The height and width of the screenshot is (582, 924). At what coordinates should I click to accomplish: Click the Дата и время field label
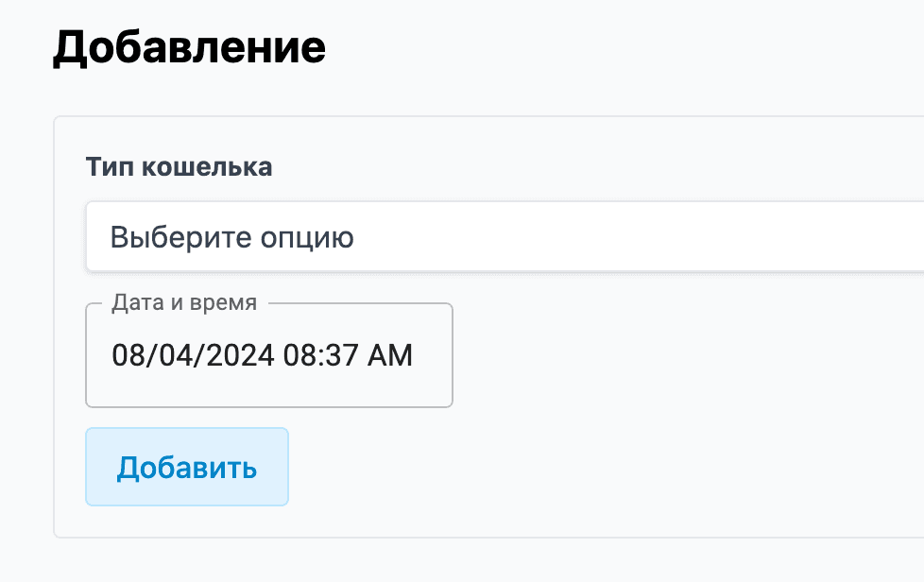pos(183,302)
